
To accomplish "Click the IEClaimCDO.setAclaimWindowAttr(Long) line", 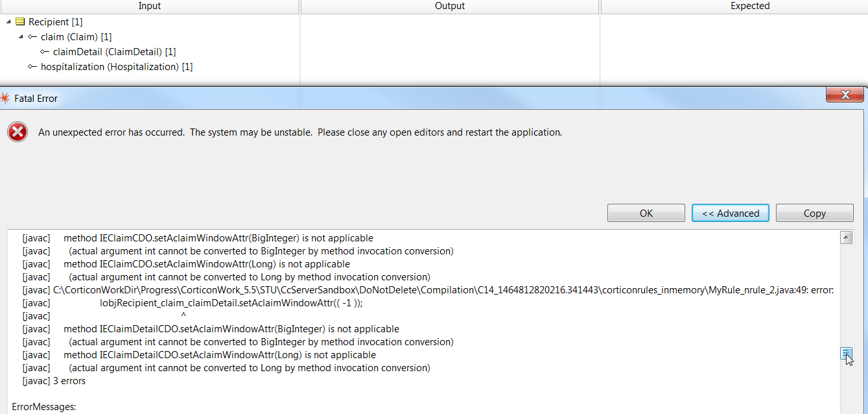I will click(186, 264).
